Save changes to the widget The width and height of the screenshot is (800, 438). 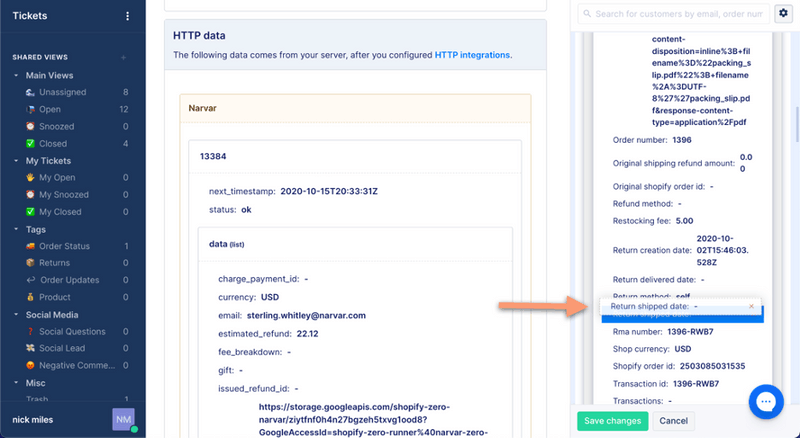coord(612,421)
